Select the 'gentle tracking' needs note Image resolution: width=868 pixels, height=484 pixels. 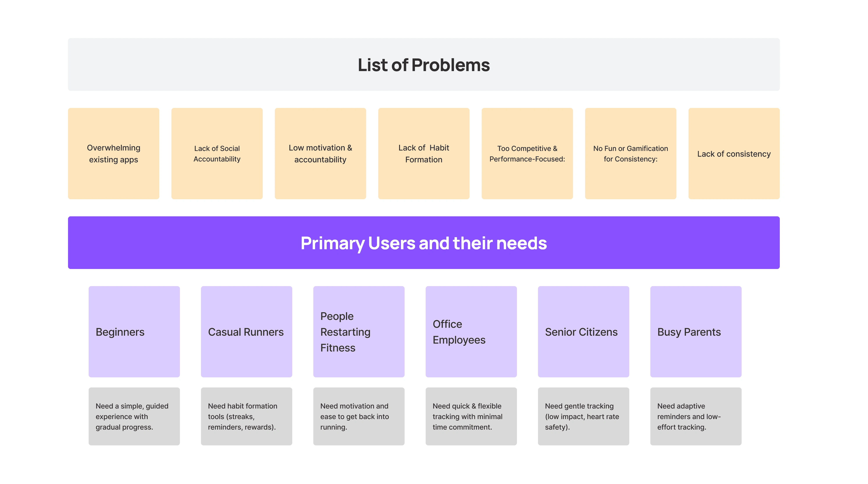pyautogui.click(x=583, y=416)
